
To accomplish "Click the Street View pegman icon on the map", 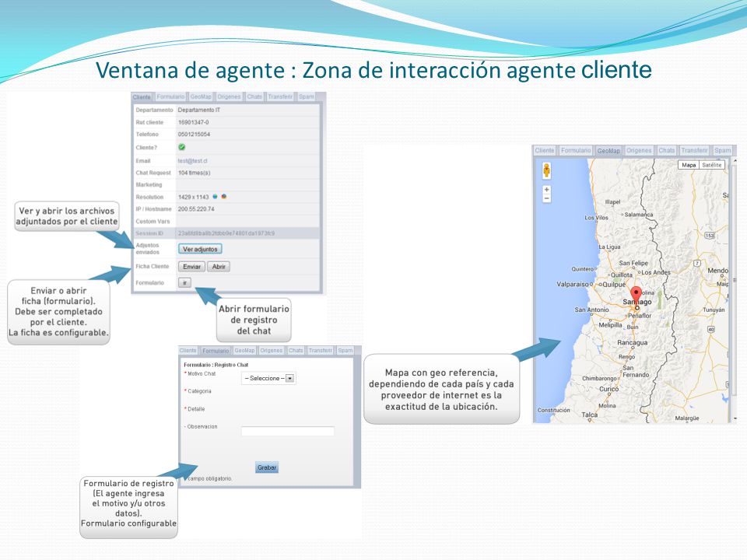I will click(546, 170).
